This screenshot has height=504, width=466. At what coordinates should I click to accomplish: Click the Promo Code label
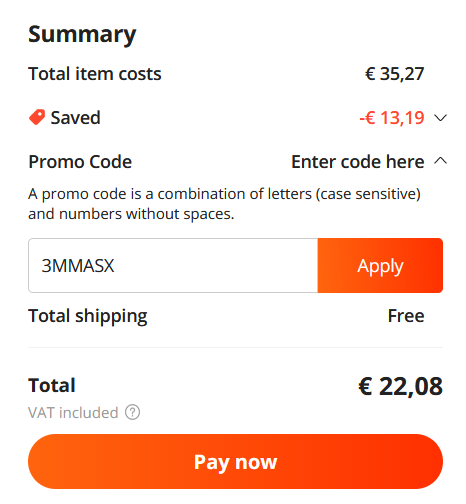pos(80,162)
